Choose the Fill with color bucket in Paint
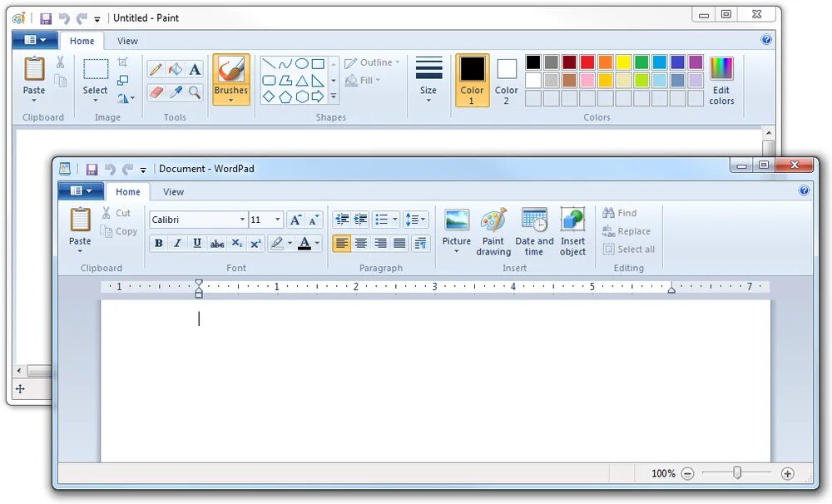832x504 pixels. tap(175, 69)
